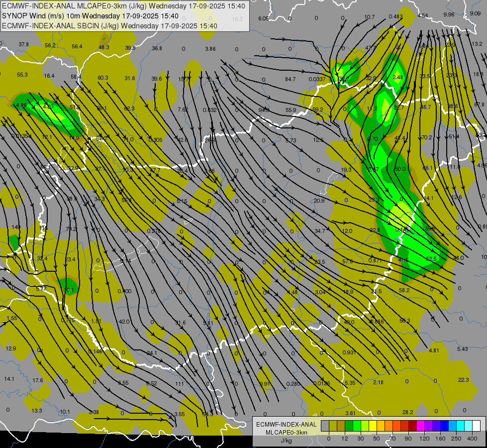Click the brownish-gold legend swatch

tap(341, 426)
